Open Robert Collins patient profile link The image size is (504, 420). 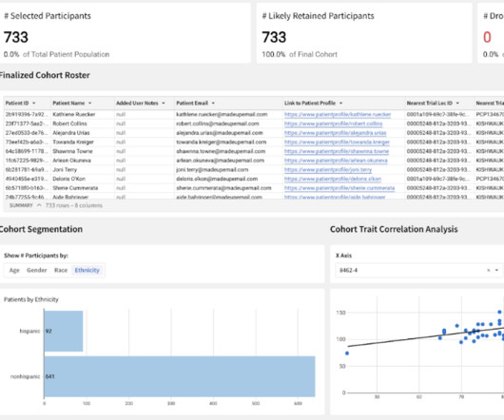tap(334, 124)
